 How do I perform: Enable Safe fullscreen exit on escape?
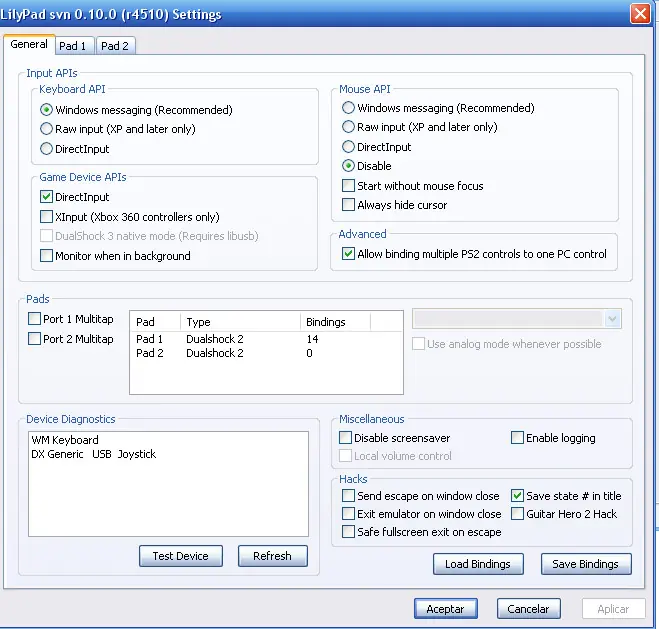pyautogui.click(x=348, y=532)
